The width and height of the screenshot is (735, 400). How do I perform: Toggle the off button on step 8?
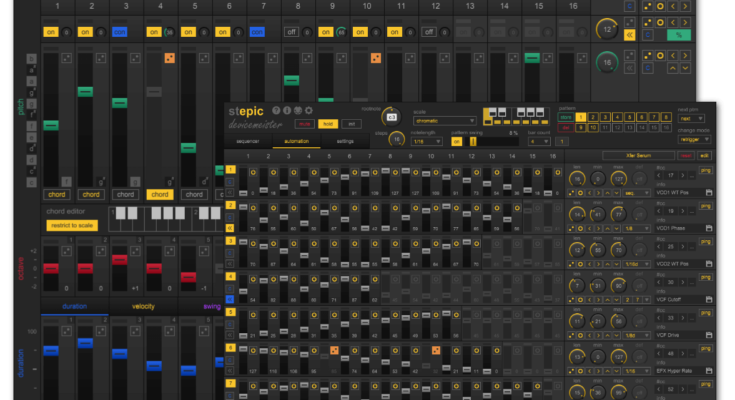click(291, 32)
